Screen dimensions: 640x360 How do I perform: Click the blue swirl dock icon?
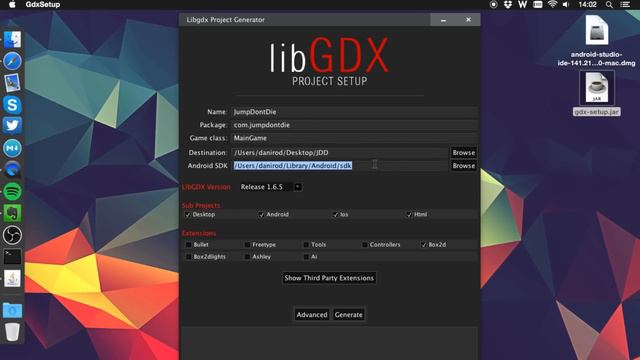[x=12, y=169]
